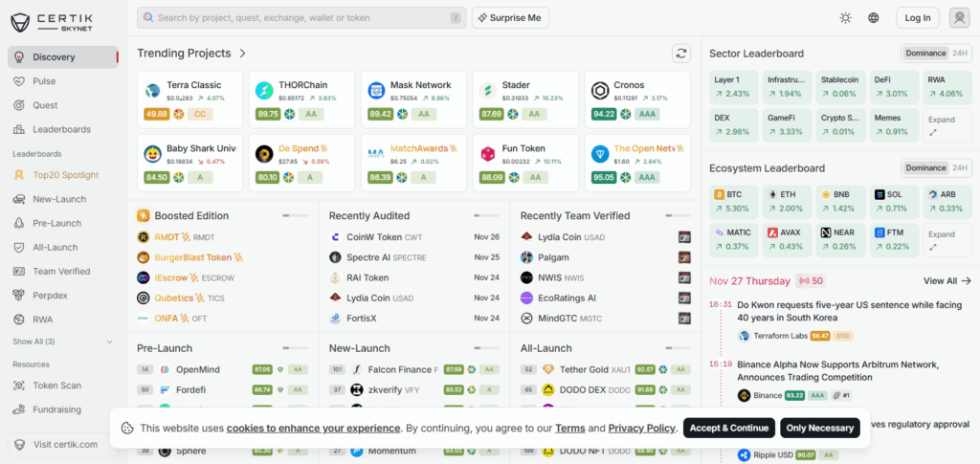
Task: Go to Leaderboards in the sidebar
Action: (x=61, y=129)
